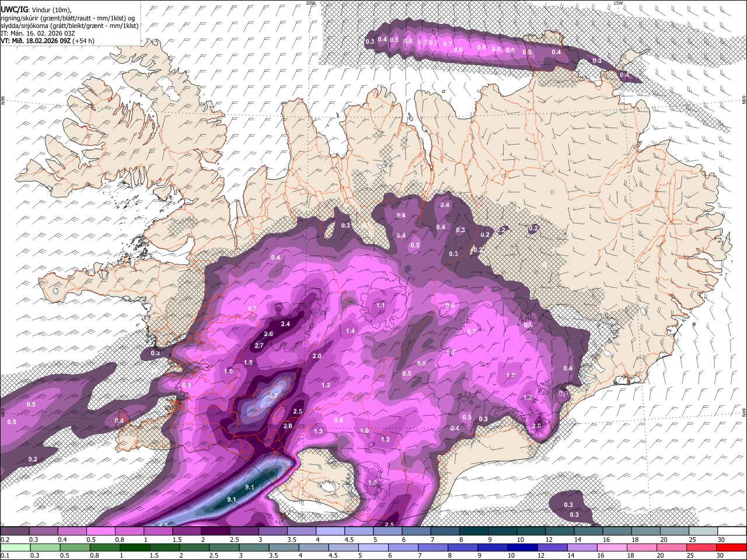The width and height of the screenshot is (747, 560).
Task: Click the map value '2.4'
Action: tap(285, 324)
